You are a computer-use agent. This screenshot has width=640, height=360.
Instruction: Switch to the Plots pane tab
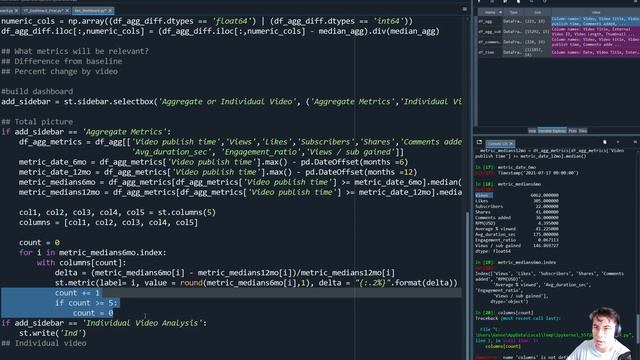[x=572, y=131]
